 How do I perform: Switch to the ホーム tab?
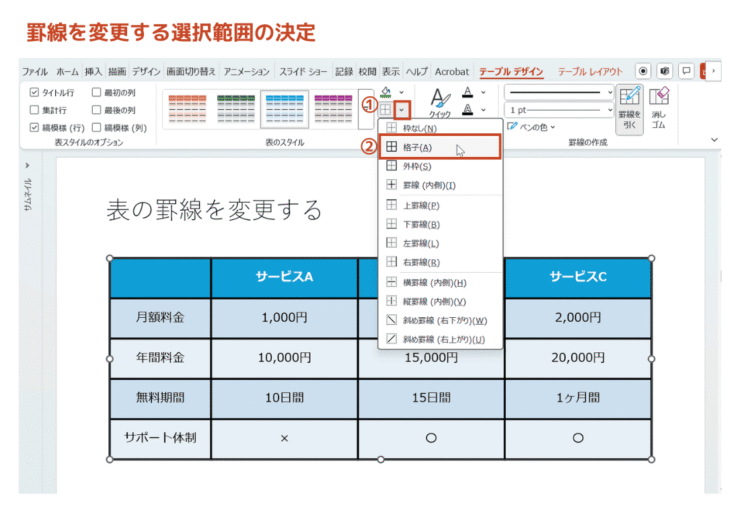[x=67, y=72]
